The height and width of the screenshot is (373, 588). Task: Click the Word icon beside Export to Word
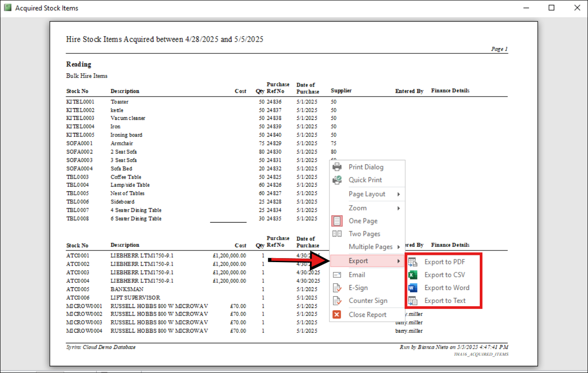413,288
